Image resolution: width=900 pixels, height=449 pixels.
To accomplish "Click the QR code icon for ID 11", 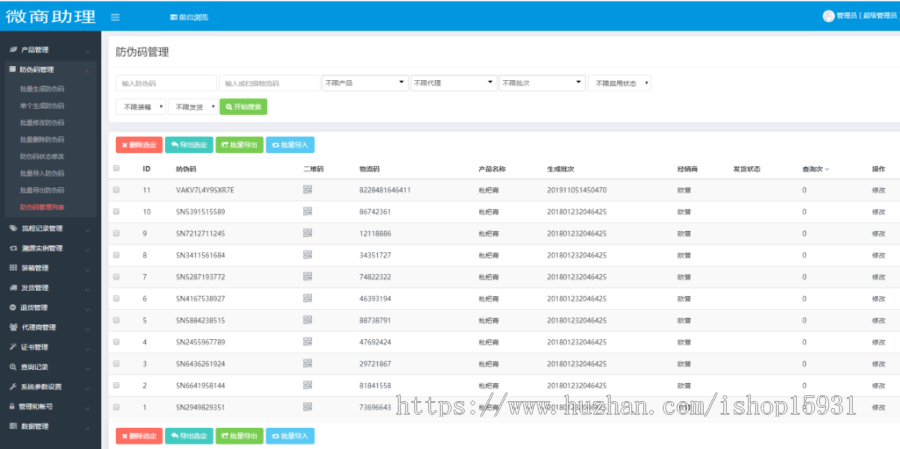I will [307, 190].
